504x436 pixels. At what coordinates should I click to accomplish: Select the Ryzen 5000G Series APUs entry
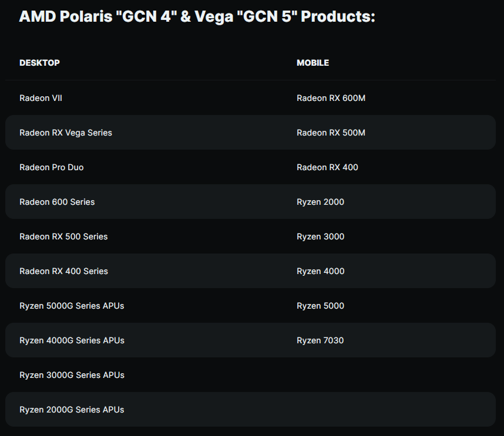pyautogui.click(x=72, y=306)
